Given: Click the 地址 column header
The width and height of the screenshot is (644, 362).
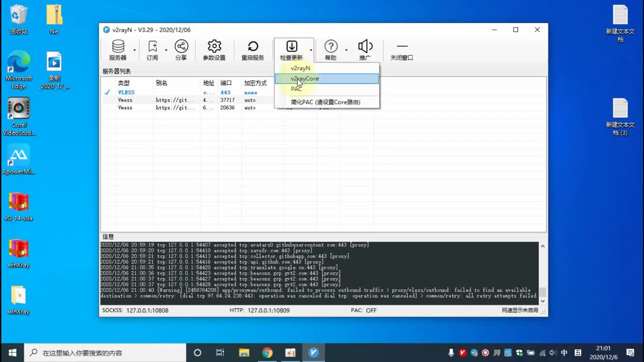Looking at the screenshot, I should pyautogui.click(x=209, y=83).
